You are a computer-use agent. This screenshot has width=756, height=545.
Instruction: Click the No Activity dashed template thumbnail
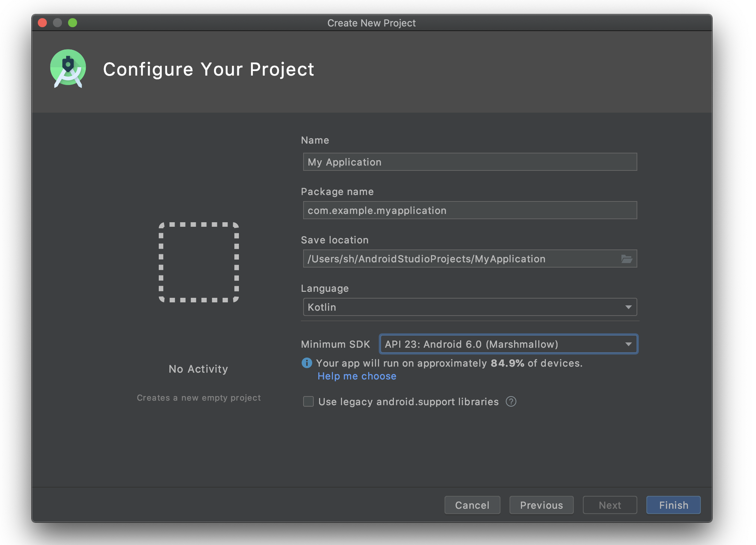[199, 262]
